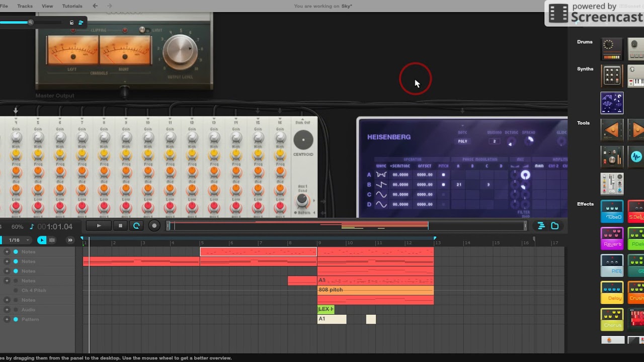Stop playback with the stop button
Viewport: 644px width, 362px height.
tap(120, 226)
